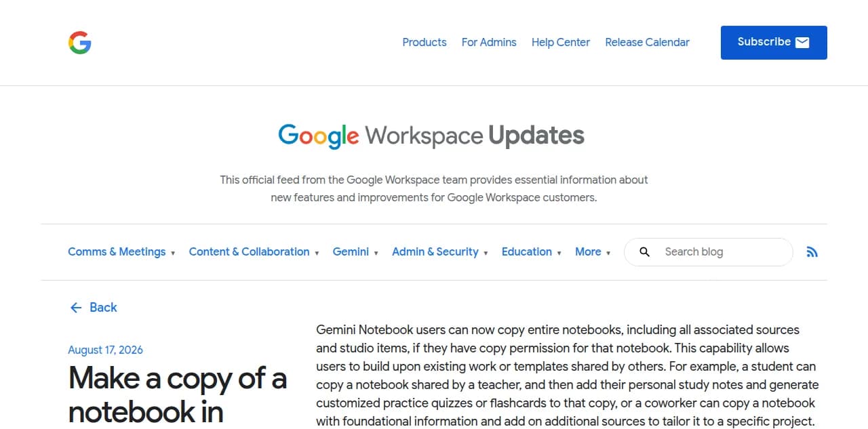
Task: Visit the Help Center link
Action: coord(561,42)
